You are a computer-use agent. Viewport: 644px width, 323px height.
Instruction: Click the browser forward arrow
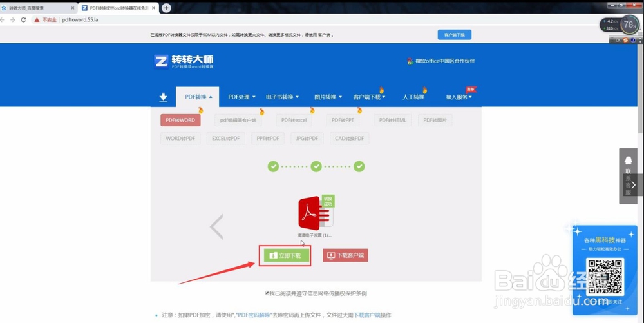[13, 20]
